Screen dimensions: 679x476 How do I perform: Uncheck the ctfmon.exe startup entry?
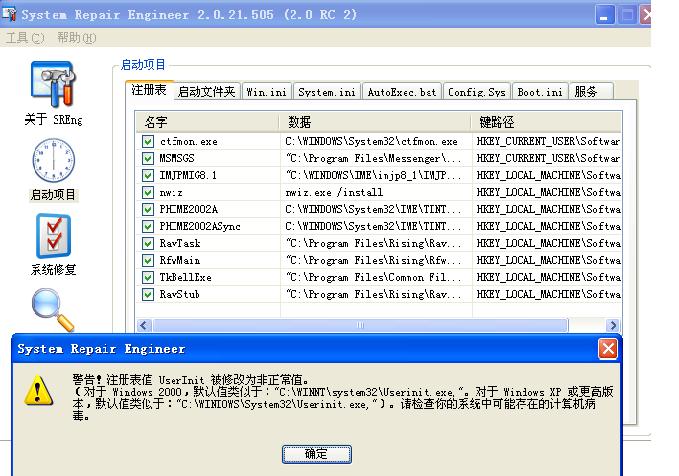(x=148, y=142)
